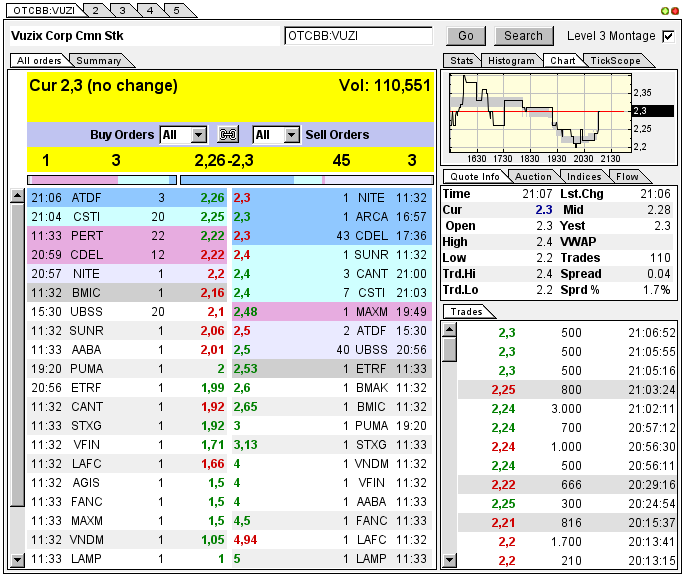Click the link icon between Buy and Sell Orders

tap(229, 135)
